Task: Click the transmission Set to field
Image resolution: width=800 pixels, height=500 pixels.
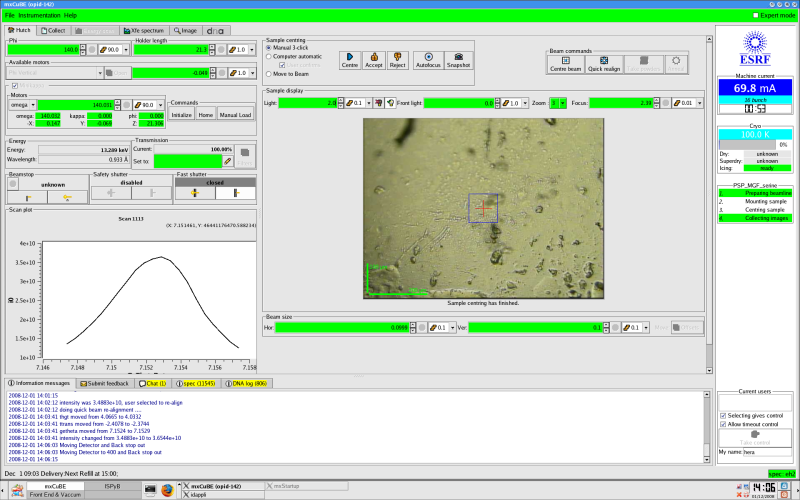Action: [x=187, y=160]
